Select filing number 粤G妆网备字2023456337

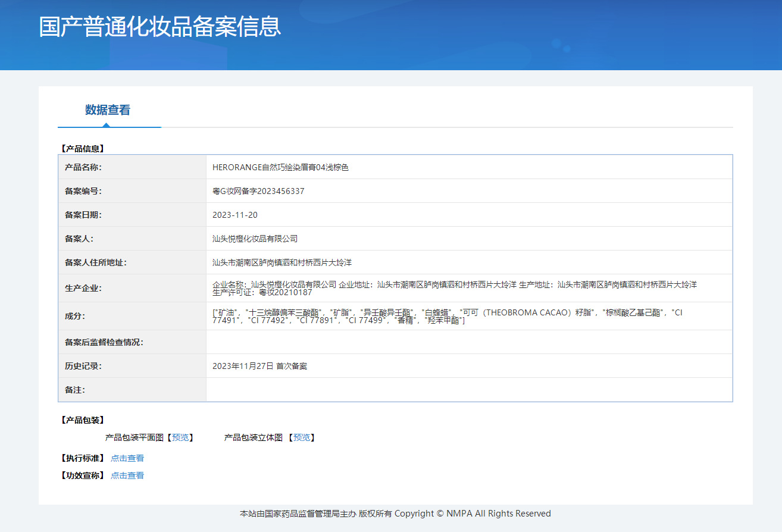pos(258,191)
